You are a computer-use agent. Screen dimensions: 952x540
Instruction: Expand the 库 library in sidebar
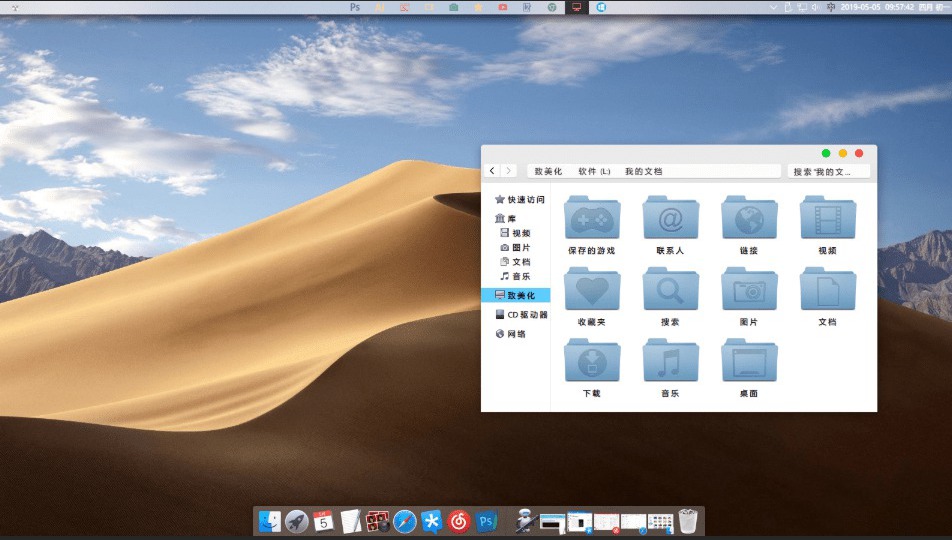pos(511,218)
